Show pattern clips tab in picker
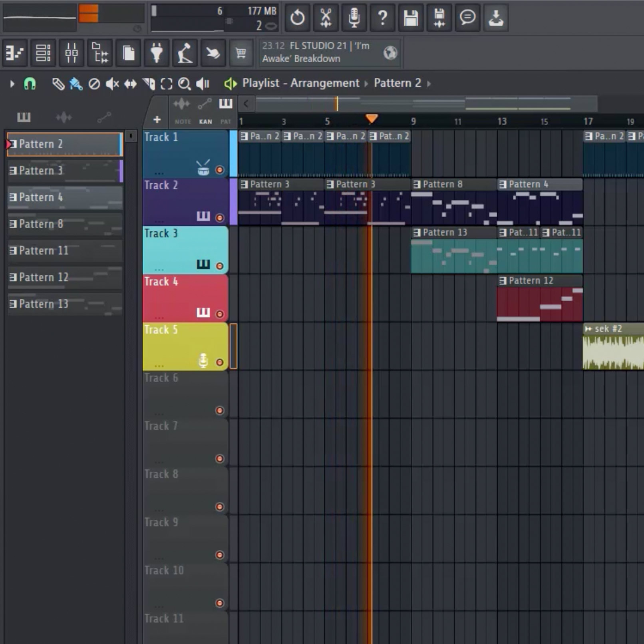This screenshot has height=644, width=644. [24, 117]
